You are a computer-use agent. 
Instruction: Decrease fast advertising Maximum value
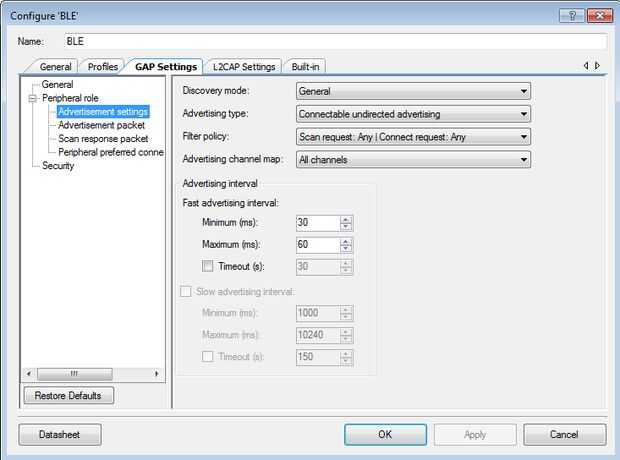(346, 249)
